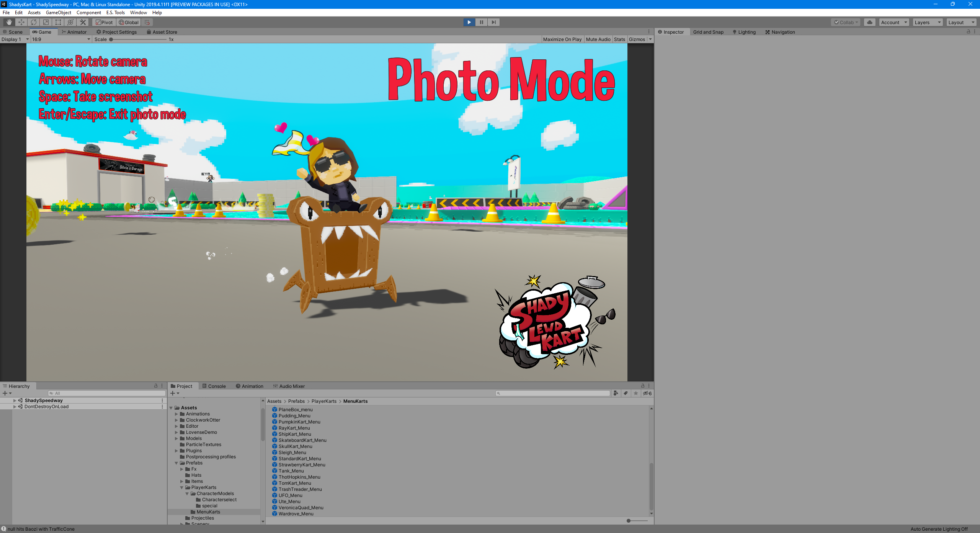Screen dimensions: 980x533
Task: Select the combined Transform tool
Action: (70, 22)
